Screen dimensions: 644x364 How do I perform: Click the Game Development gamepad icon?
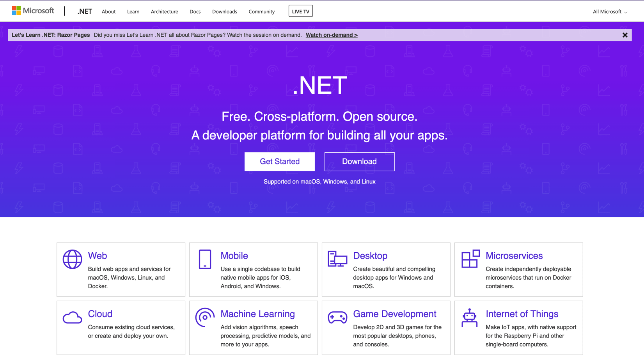point(337,317)
